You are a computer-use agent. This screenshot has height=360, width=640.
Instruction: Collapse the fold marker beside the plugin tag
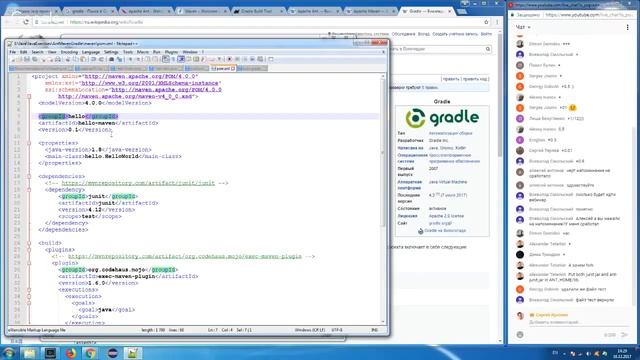coord(29,263)
